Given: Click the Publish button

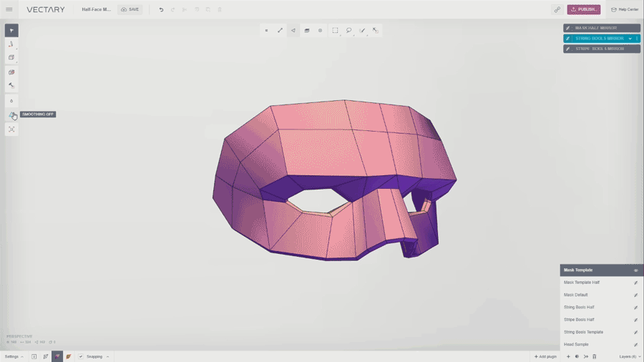Looking at the screenshot, I should coord(584,9).
